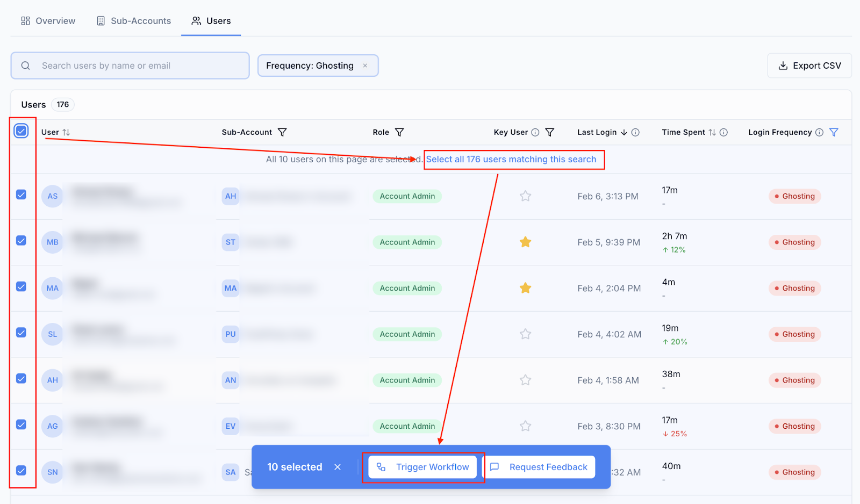Screen dimensions: 860x504
Task: Uncheck the SN user row checkbox
Action: click(x=21, y=471)
